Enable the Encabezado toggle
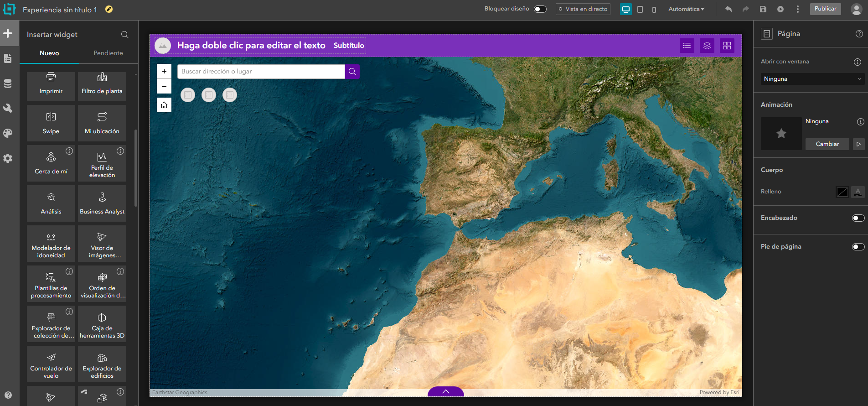Screen dimensions: 868x406 [858, 218]
